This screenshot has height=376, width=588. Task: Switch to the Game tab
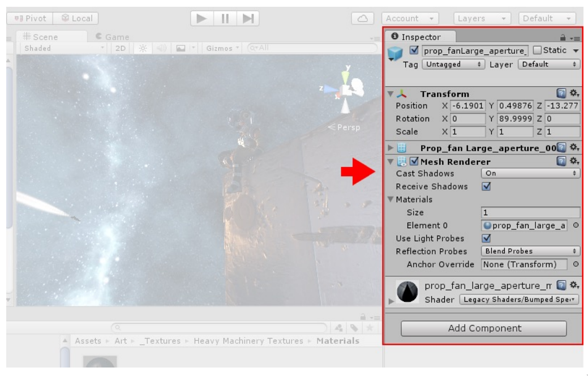(x=113, y=37)
